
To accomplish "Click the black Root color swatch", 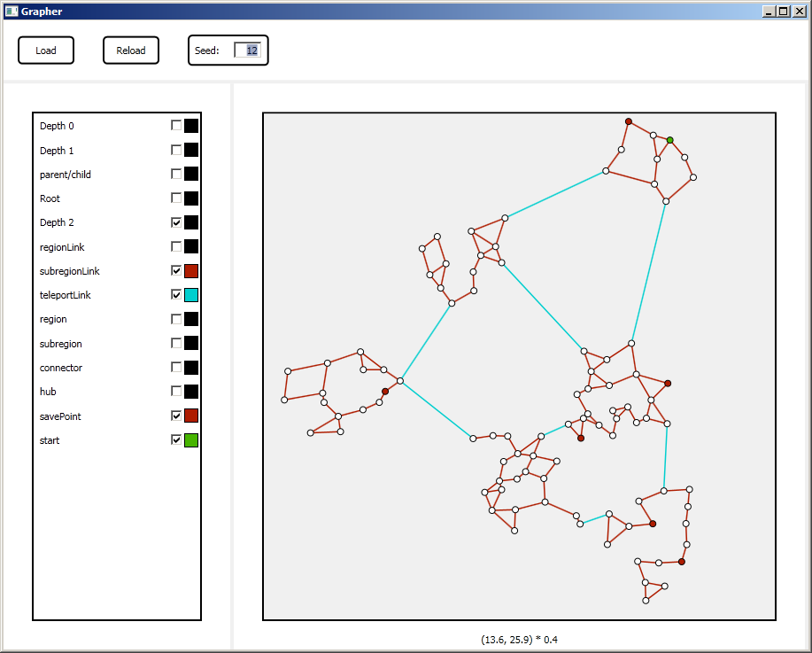I will tap(191, 198).
